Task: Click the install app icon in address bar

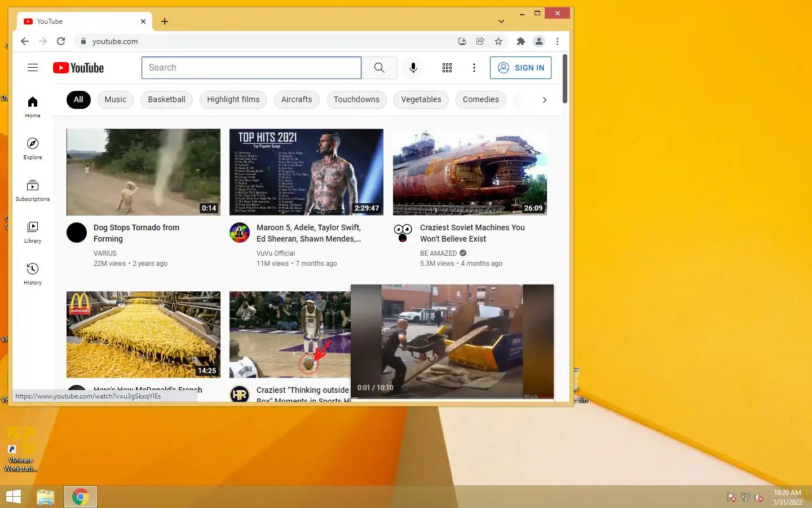Action: coord(462,41)
